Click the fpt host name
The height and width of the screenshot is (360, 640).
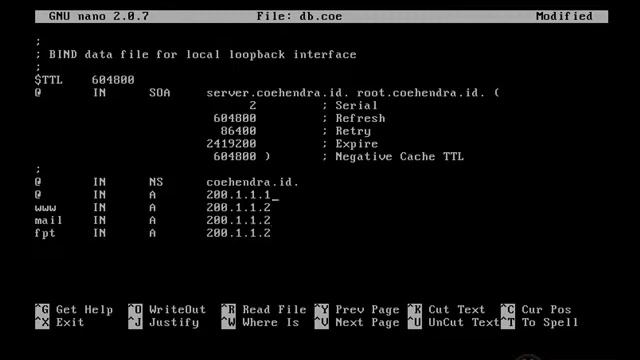point(45,233)
